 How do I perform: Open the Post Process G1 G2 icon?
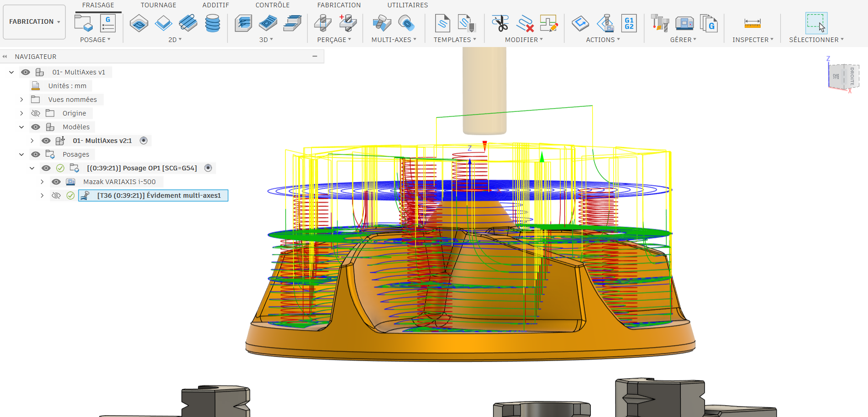click(629, 23)
